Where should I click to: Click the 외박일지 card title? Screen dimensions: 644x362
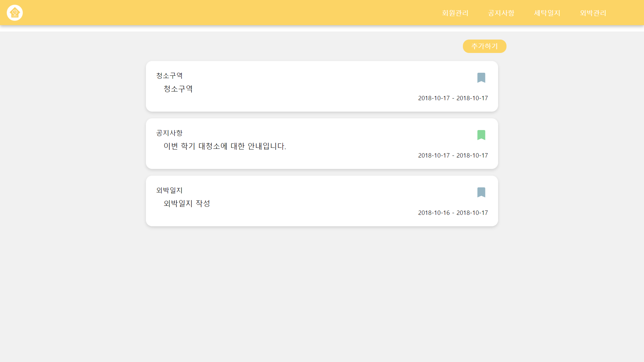coord(169,190)
